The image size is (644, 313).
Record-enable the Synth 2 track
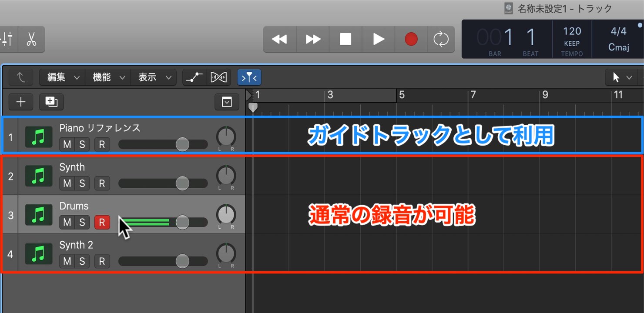pos(102,261)
